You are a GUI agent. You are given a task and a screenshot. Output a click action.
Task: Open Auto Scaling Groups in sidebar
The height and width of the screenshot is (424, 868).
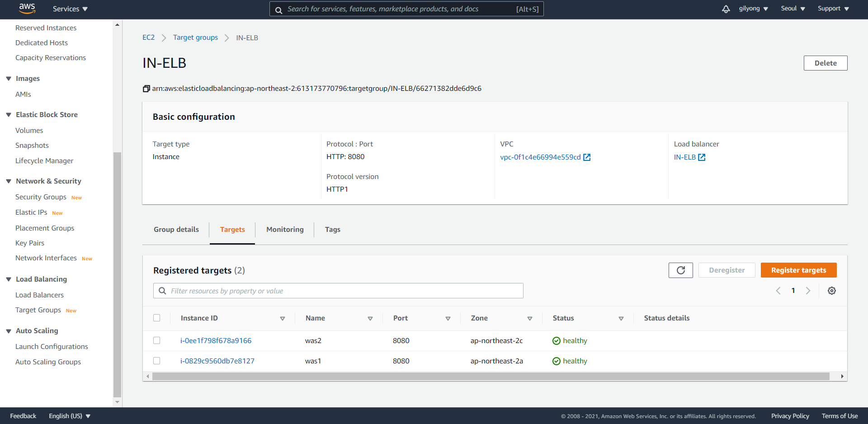(x=48, y=362)
